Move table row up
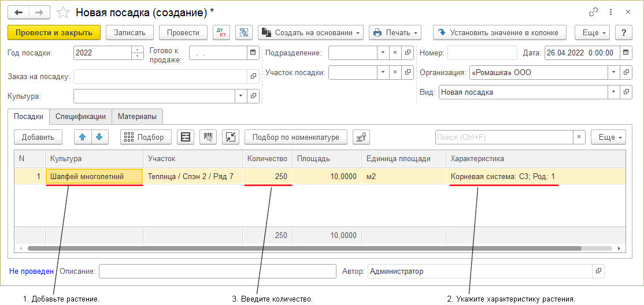This screenshot has width=644, height=305. tap(83, 137)
